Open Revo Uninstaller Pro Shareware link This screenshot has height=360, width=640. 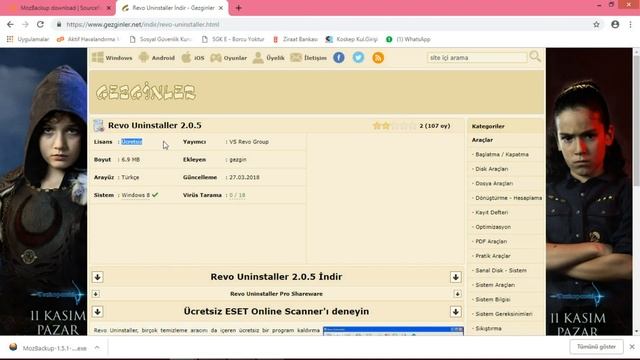pyautogui.click(x=276, y=294)
